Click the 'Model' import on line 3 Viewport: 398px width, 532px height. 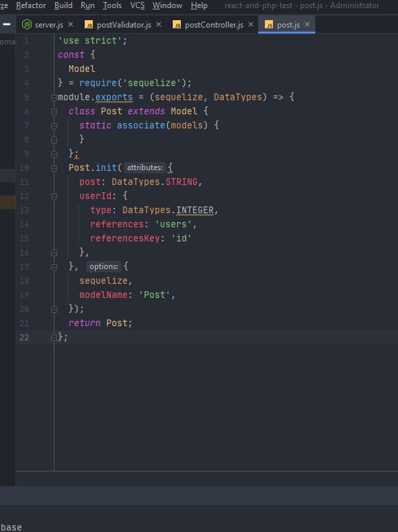pos(82,69)
